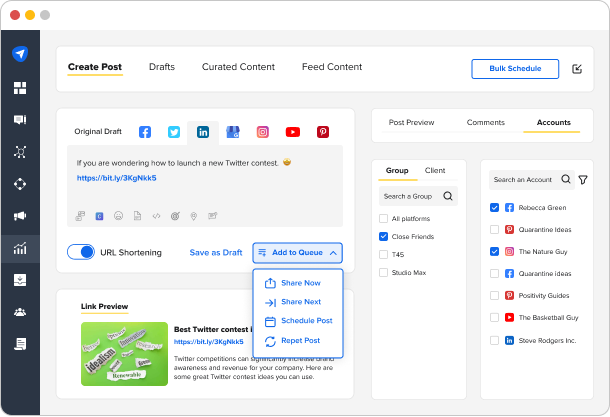Viewport: 610px width, 417px height.
Task: Check the T45 group checkbox
Action: coord(383,254)
